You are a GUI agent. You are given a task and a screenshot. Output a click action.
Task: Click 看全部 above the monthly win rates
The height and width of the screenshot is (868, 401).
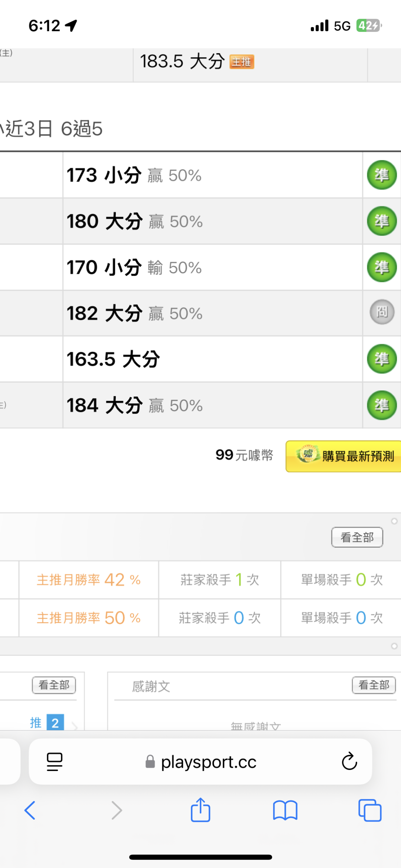point(357,537)
